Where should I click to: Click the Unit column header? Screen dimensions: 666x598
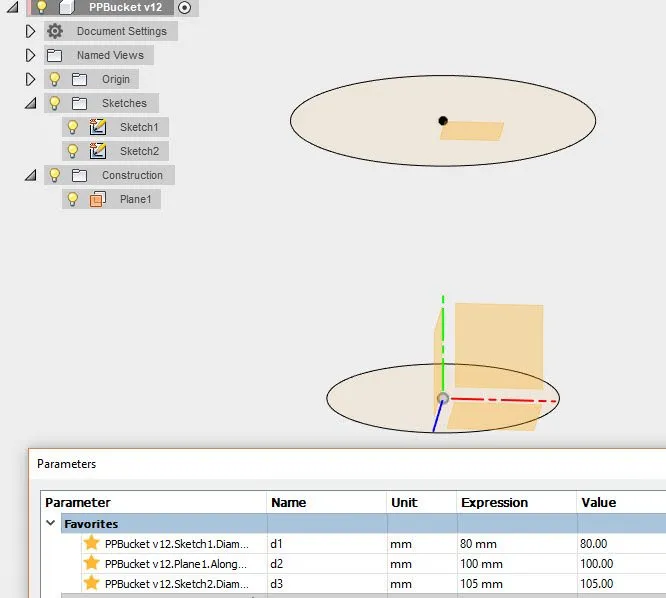click(x=422, y=502)
